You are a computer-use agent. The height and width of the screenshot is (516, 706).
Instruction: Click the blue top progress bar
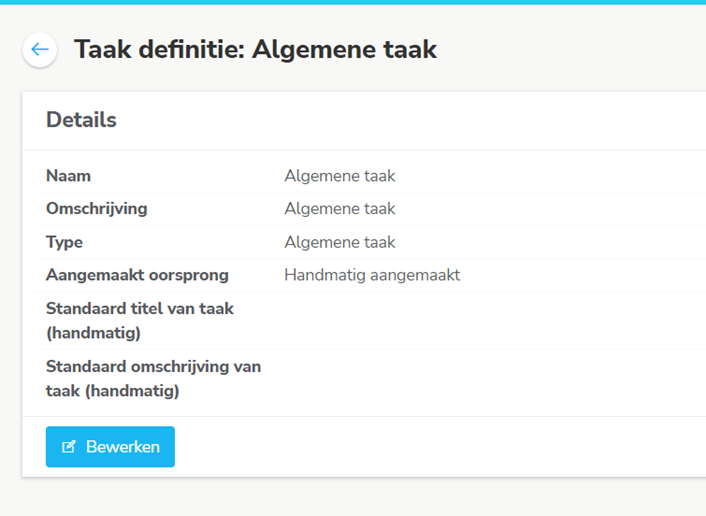click(x=353, y=2)
